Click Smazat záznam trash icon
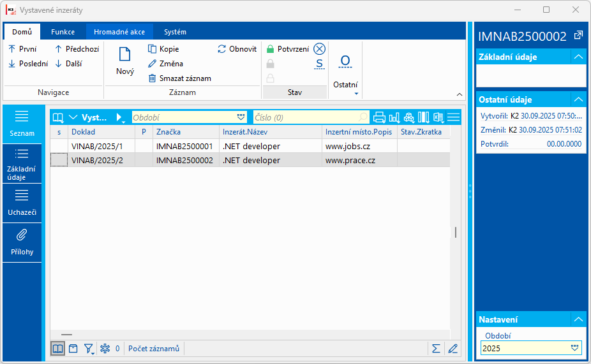The width and height of the screenshot is (591, 364). point(153,78)
